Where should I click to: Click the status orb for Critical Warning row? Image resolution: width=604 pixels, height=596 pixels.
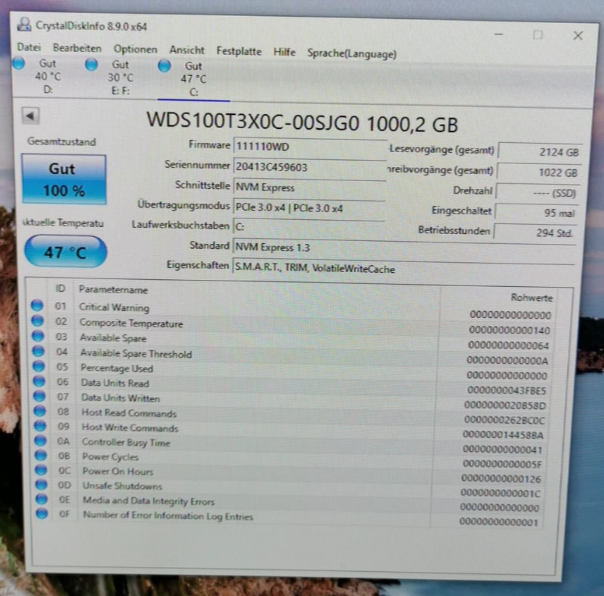coord(37,305)
